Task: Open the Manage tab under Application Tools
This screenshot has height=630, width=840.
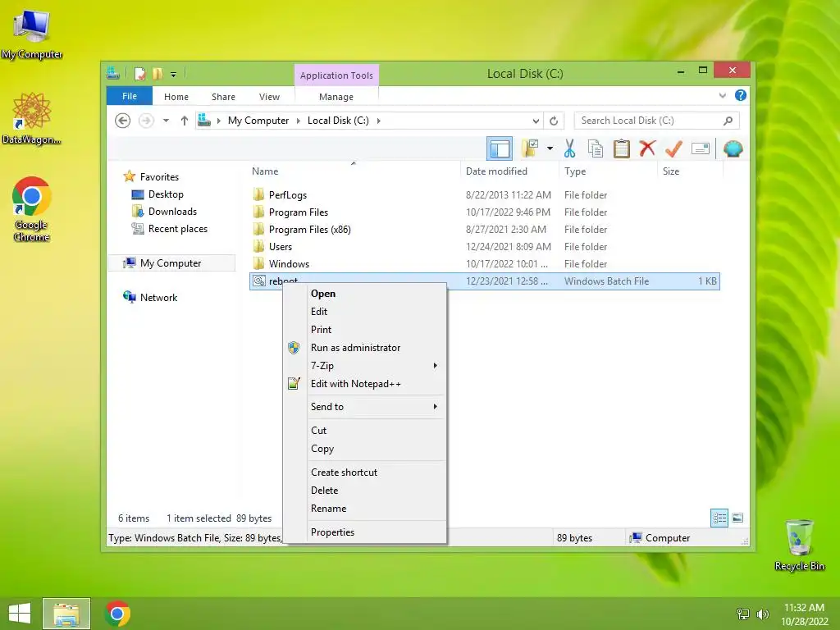Action: point(336,97)
